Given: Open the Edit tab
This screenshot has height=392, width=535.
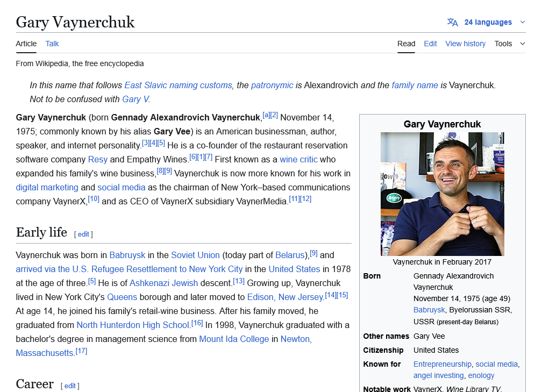Looking at the screenshot, I should tap(430, 44).
